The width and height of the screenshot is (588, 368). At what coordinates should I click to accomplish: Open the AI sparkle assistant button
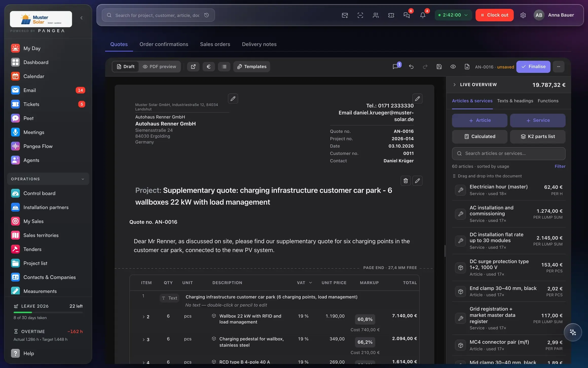tap(573, 332)
